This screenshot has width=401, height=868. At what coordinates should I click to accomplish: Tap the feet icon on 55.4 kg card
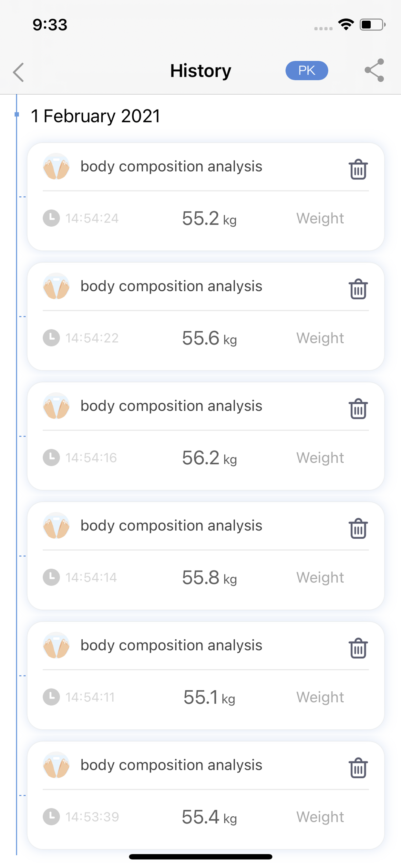coord(56,765)
